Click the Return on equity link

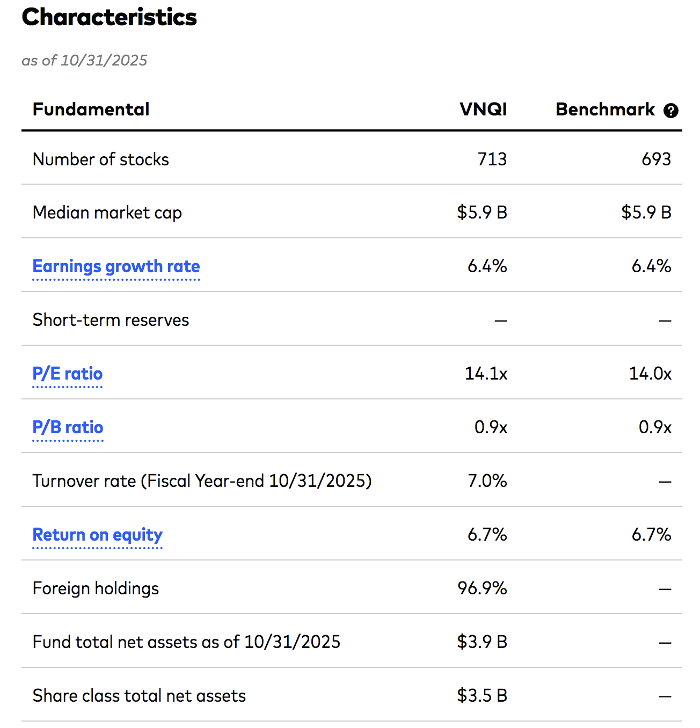(97, 535)
